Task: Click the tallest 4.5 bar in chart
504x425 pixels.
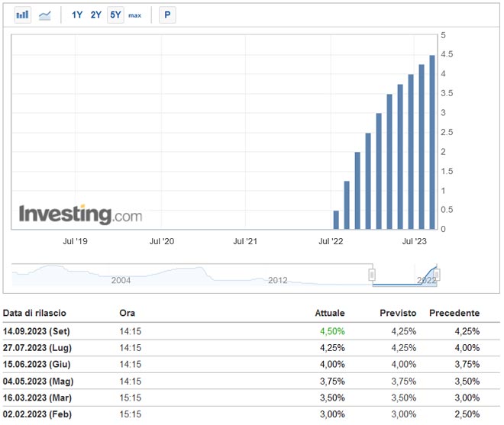Action: tap(432, 142)
